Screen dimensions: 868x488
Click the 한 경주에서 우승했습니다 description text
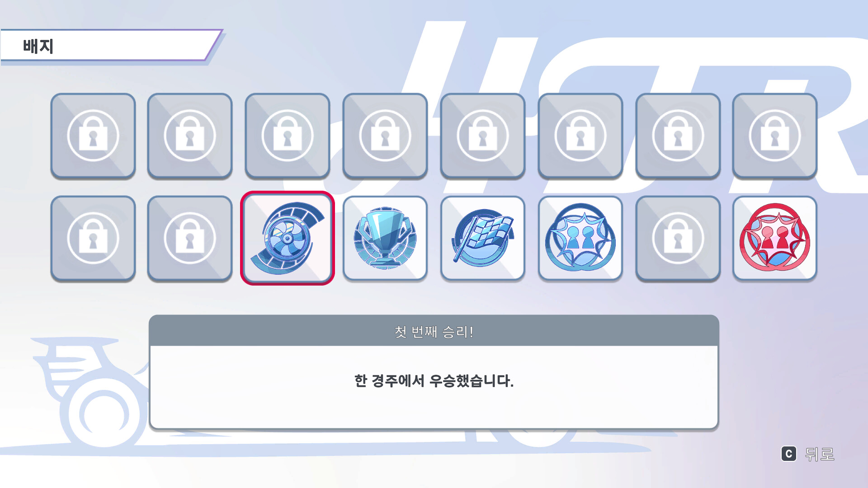(x=434, y=381)
